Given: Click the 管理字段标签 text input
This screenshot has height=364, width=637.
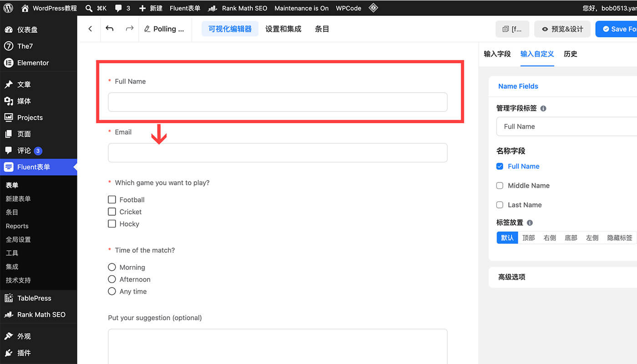Looking at the screenshot, I should point(566,126).
